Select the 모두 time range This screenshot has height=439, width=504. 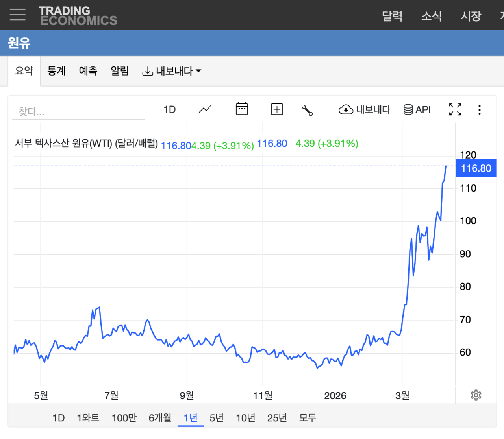(308, 418)
